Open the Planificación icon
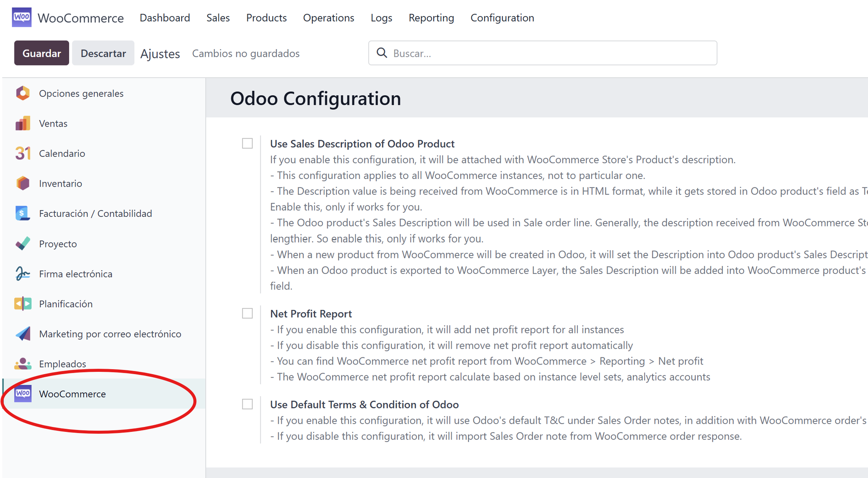868x478 pixels. [23, 304]
